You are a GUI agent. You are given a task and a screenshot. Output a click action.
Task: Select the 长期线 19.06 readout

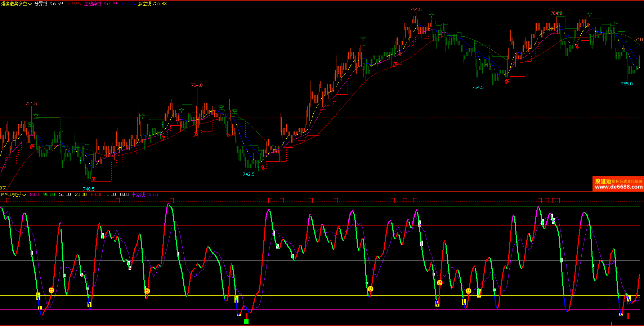[x=145, y=195]
